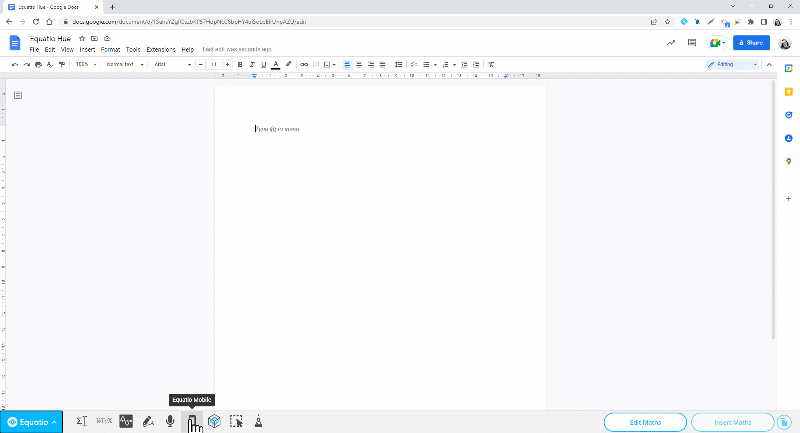Click the font size input field
The width and height of the screenshot is (800, 433).
tap(214, 64)
